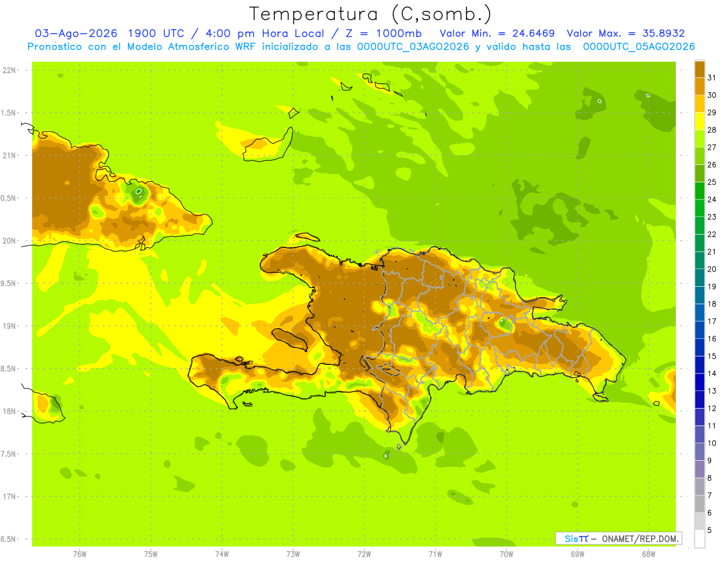Click the 20N latitude label

coord(10,241)
